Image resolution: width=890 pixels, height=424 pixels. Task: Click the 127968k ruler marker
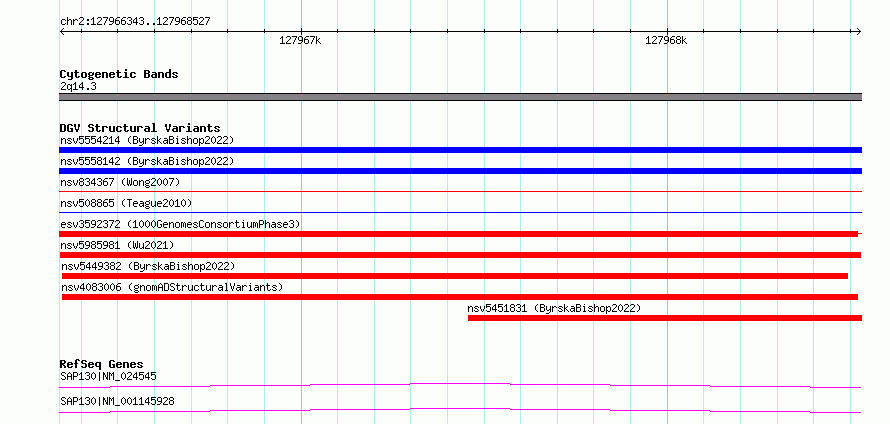coord(666,40)
